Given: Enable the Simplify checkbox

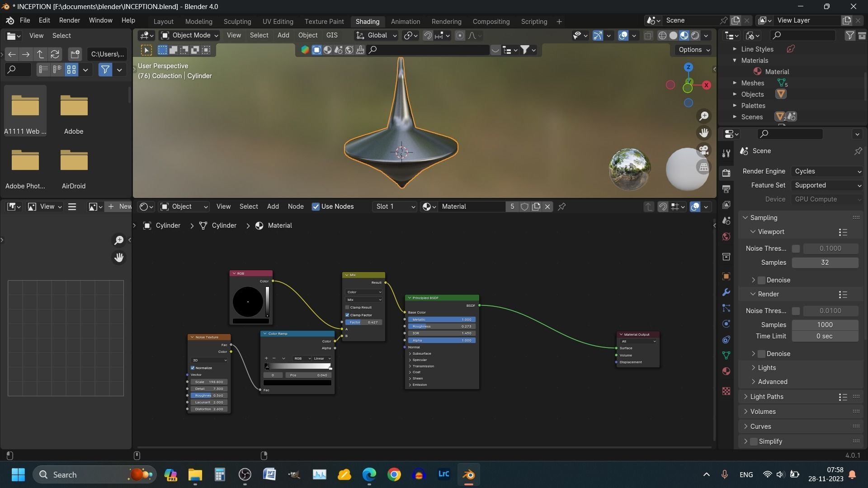Looking at the screenshot, I should point(754,441).
